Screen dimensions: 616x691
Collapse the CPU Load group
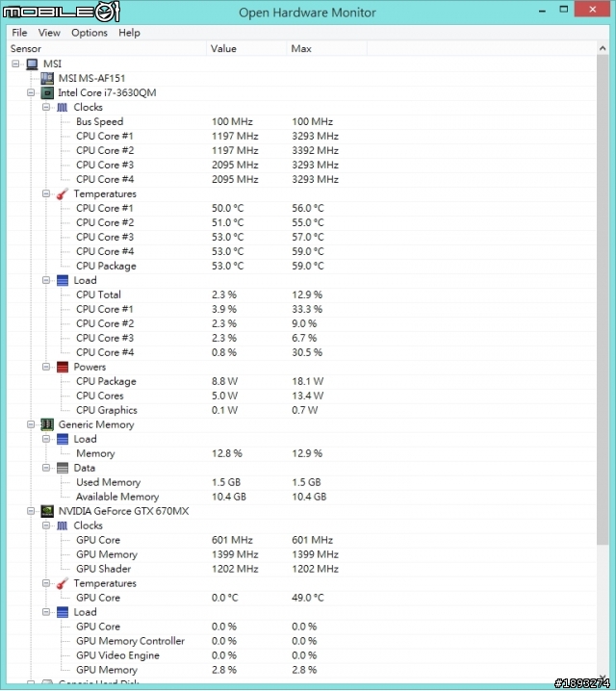(x=46, y=280)
